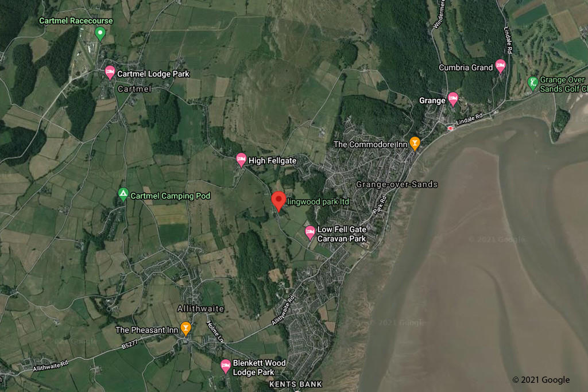Viewport: 588px width, 392px height.
Task: Click the Cartmel Racecourse green pin icon
Action: [x=100, y=33]
